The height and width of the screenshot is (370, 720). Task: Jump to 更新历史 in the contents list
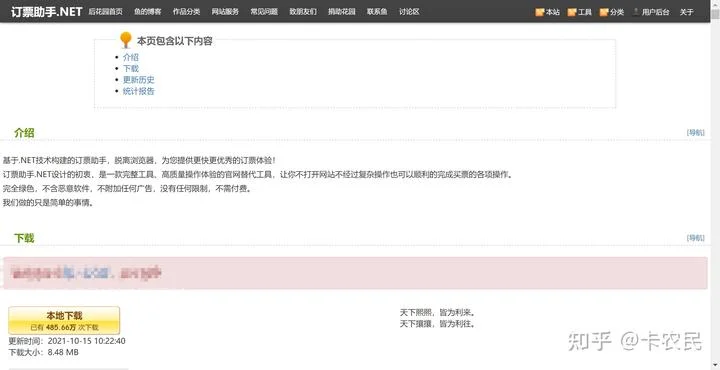(x=139, y=80)
